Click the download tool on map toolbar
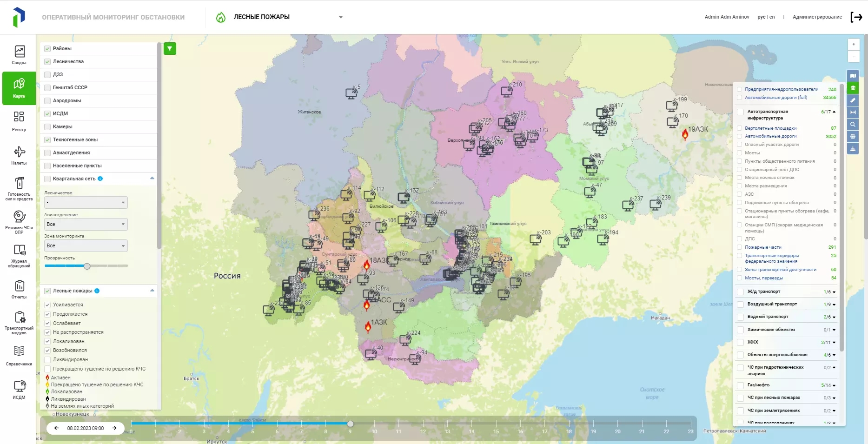868x444 pixels. click(x=853, y=149)
